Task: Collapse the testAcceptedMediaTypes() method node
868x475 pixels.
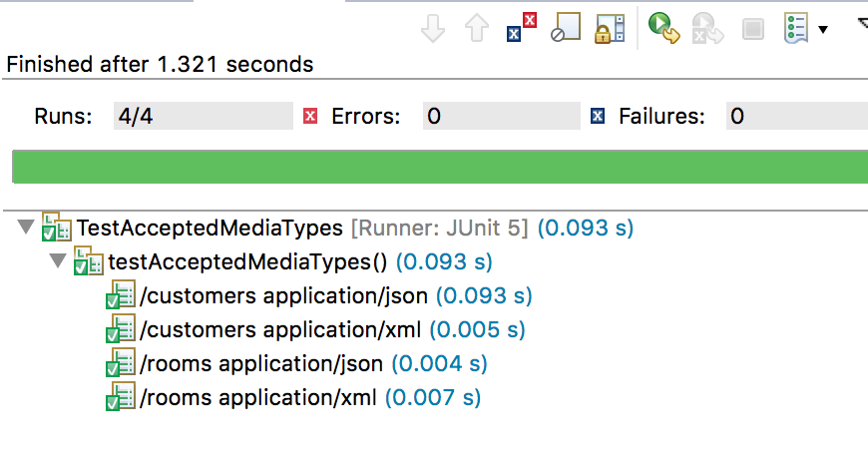Action: (x=58, y=260)
